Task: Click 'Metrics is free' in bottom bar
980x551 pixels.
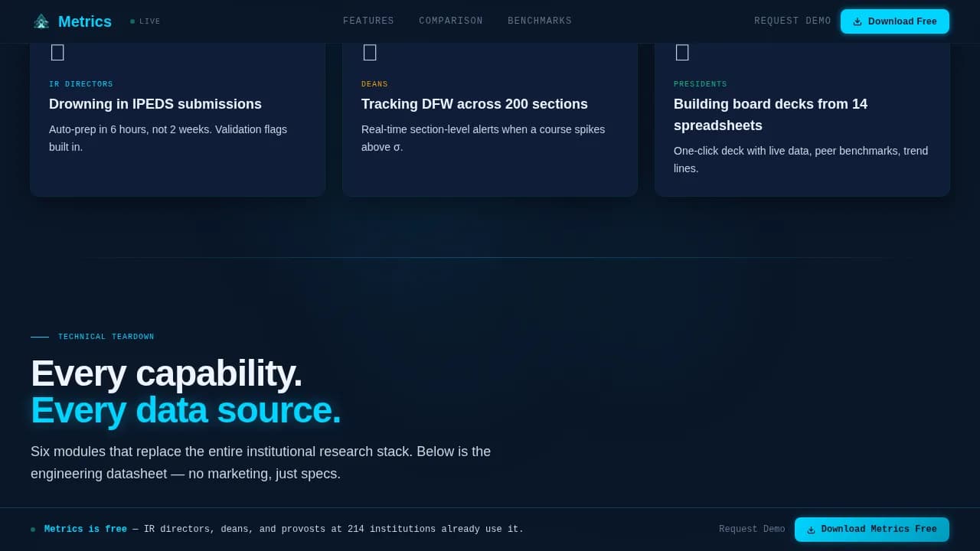Action: click(x=86, y=529)
